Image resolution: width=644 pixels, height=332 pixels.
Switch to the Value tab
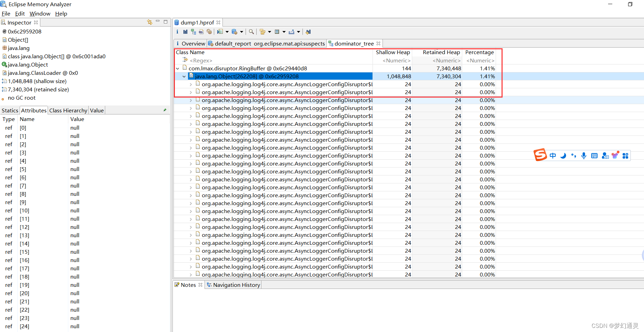[97, 110]
